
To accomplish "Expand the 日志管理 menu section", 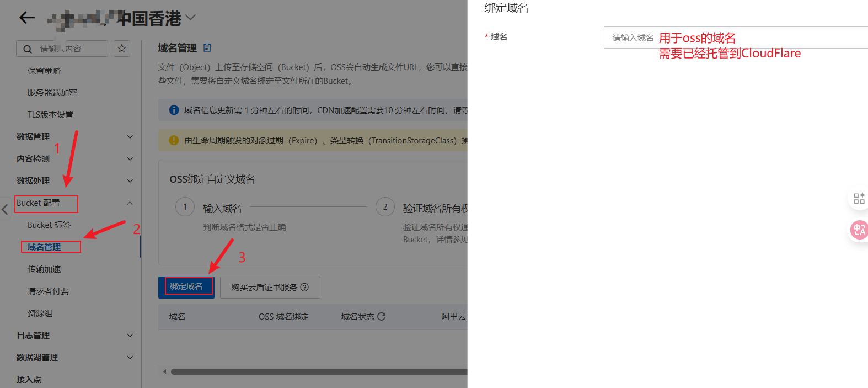I will (x=130, y=336).
